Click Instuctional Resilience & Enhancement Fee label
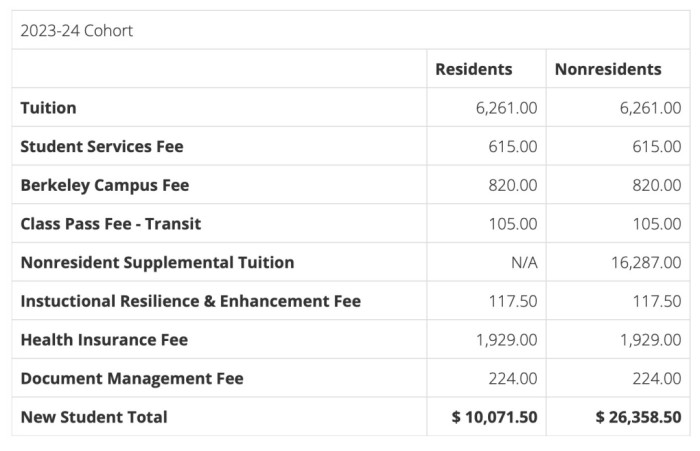700x451 pixels. [190, 301]
